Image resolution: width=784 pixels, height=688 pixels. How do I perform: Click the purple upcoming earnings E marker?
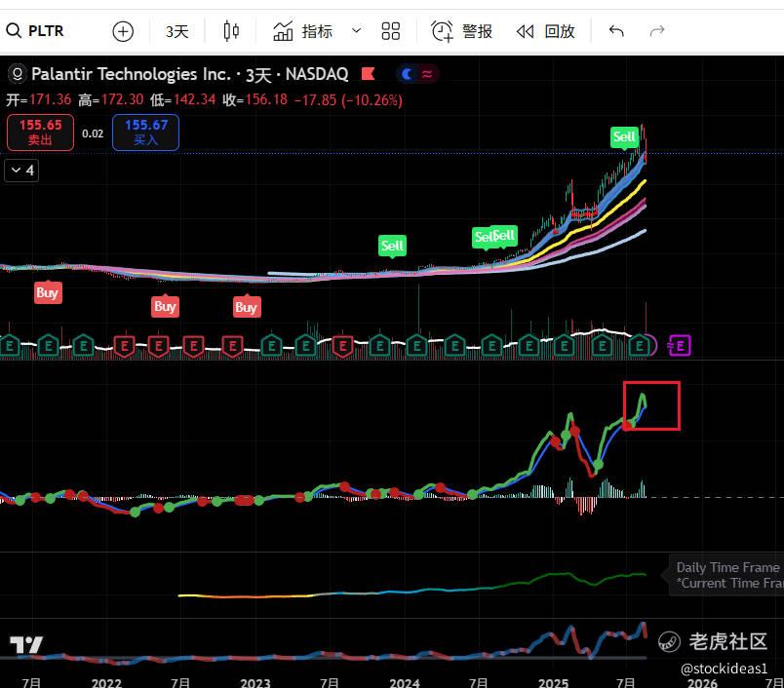pyautogui.click(x=680, y=345)
